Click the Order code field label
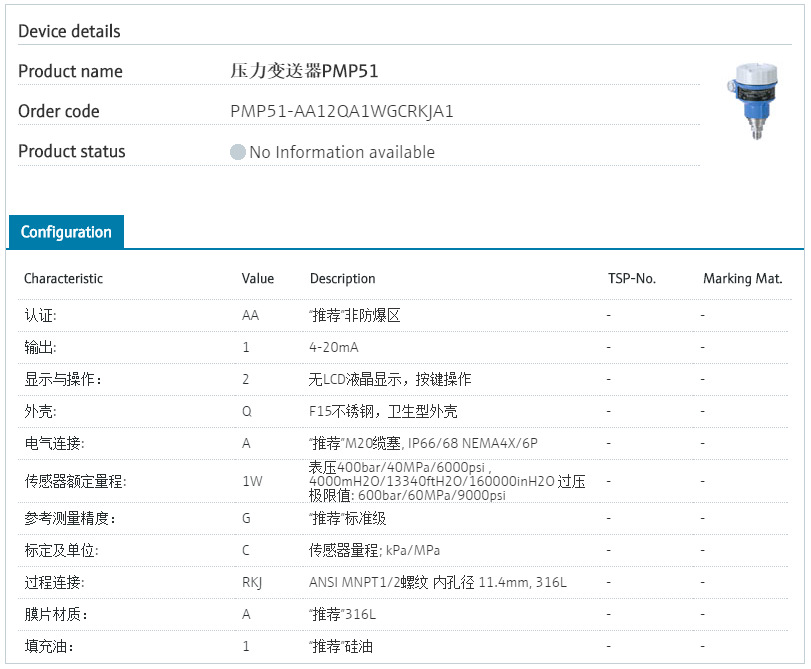Viewport: 811px width, 669px height. pyautogui.click(x=59, y=111)
